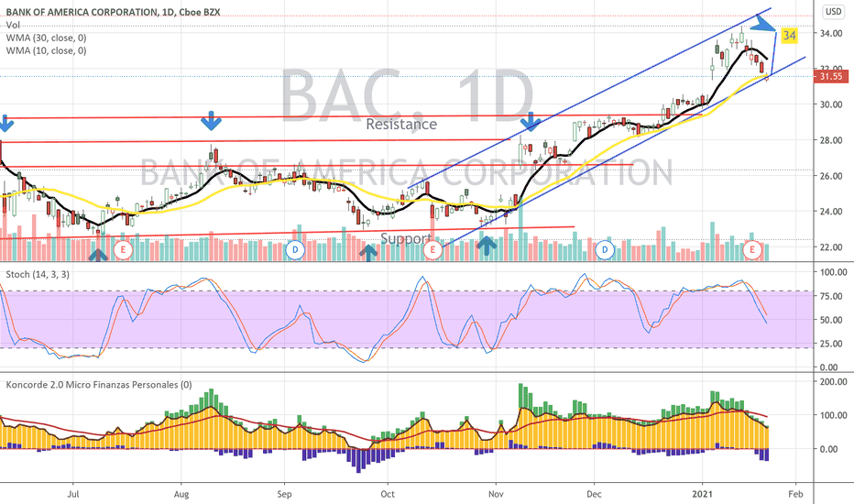Click the 50.00 Stoch scale value
The height and width of the screenshot is (504, 854).
(833, 320)
